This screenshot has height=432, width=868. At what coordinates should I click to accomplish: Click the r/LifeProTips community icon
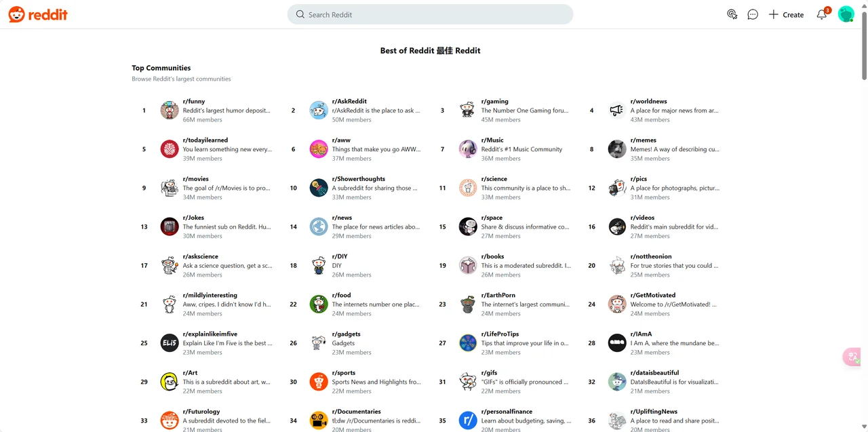[468, 343]
